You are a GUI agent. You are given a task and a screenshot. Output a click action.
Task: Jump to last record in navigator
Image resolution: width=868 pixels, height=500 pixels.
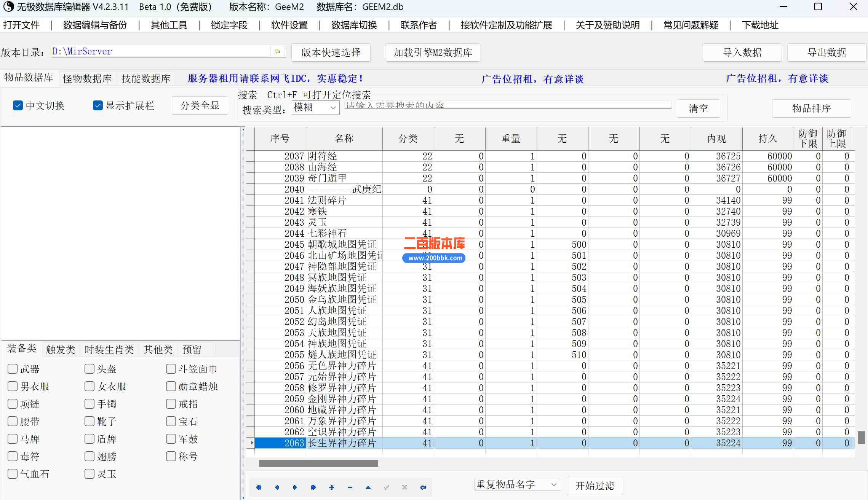tap(313, 487)
